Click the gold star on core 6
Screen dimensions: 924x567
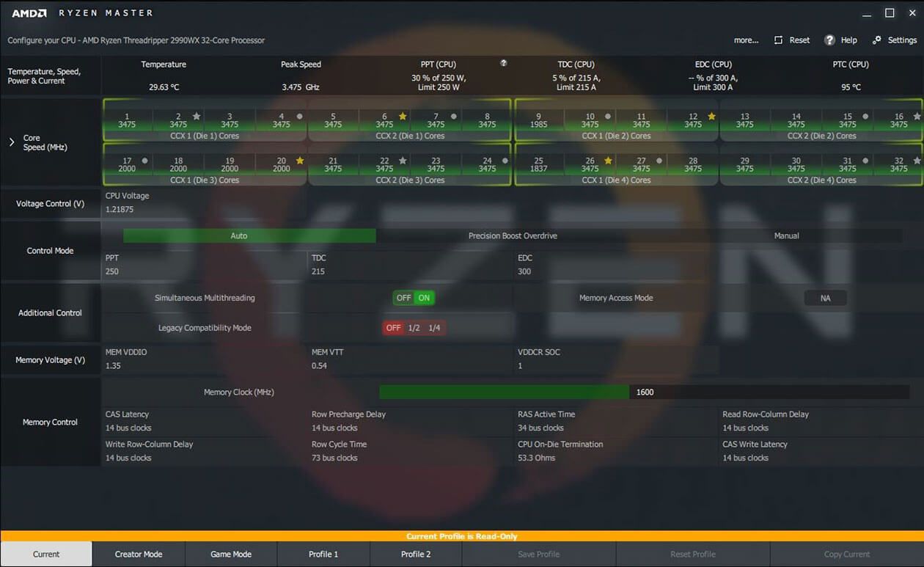coord(403,116)
